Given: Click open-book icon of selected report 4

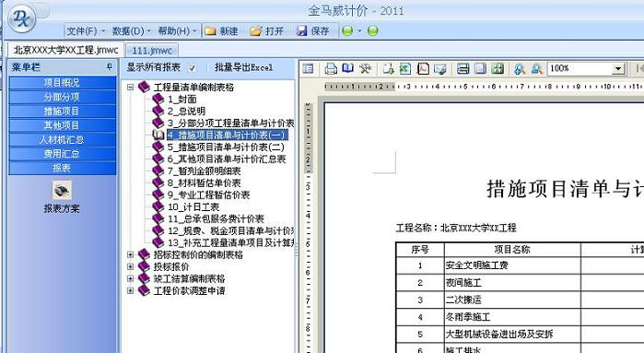Looking at the screenshot, I should click(158, 135).
